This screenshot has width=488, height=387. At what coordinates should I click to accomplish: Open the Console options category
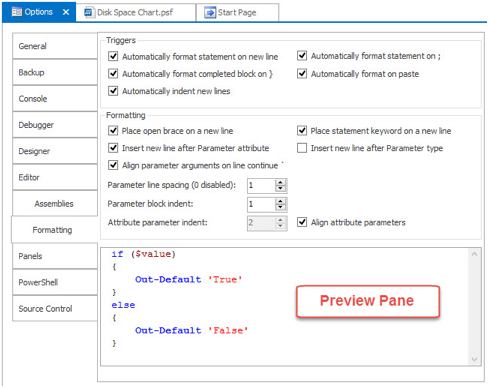tap(55, 99)
